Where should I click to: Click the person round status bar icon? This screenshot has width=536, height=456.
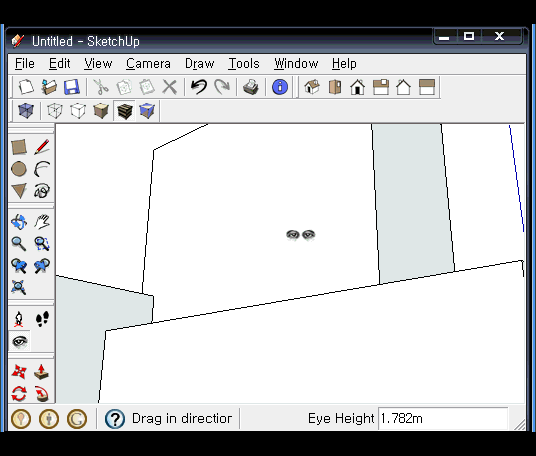coord(49,419)
